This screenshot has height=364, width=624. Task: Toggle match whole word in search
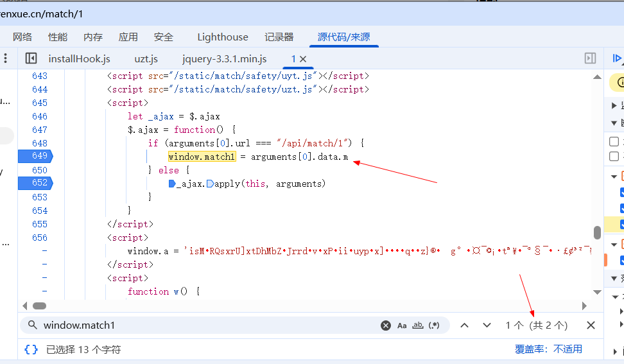(x=417, y=325)
